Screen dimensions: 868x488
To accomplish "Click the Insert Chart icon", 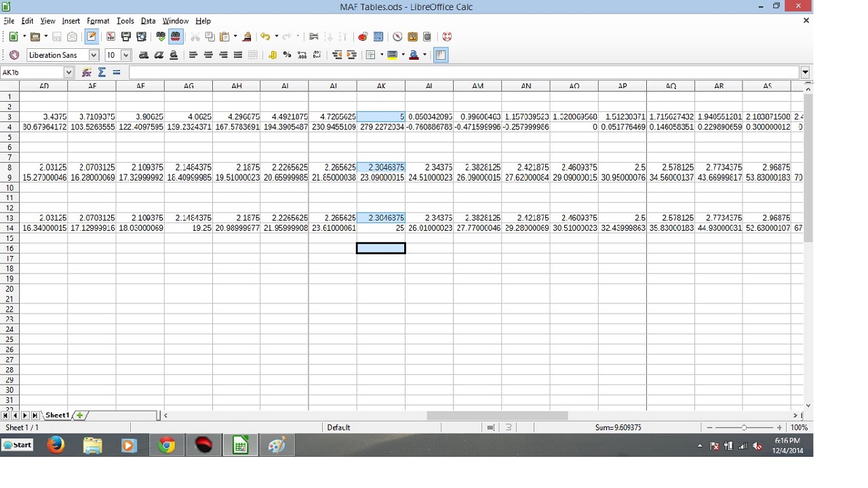I will click(x=363, y=37).
